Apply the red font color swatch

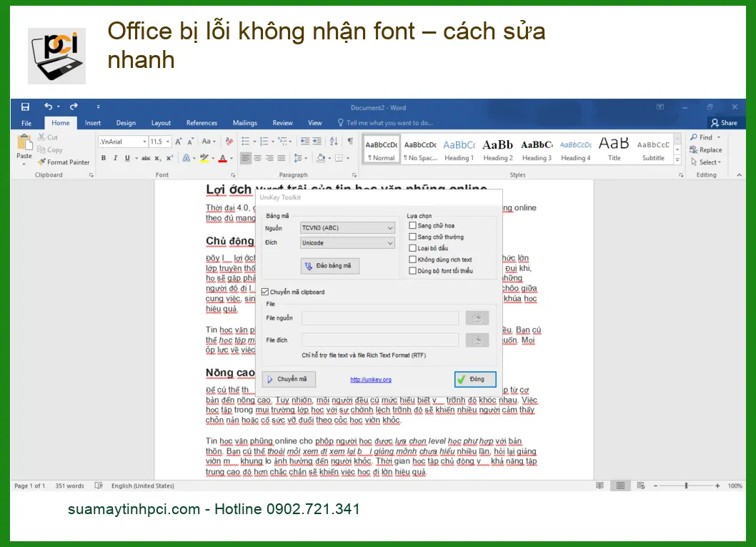(223, 158)
